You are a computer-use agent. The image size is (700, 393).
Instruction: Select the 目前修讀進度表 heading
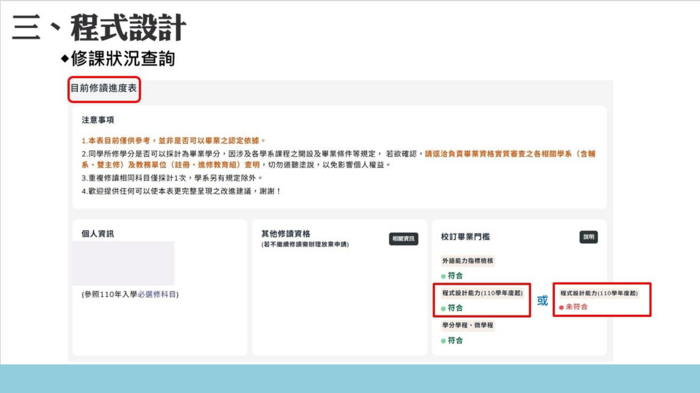pyautogui.click(x=104, y=88)
